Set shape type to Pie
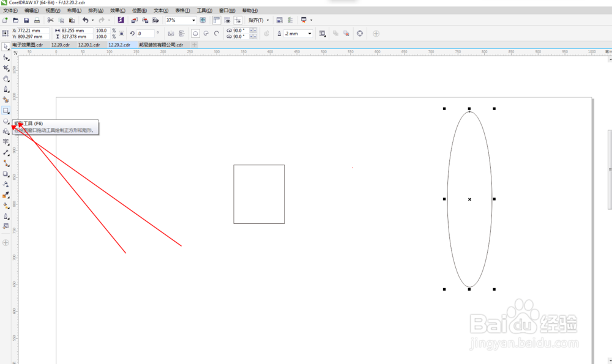Viewport: 612px width, 364px height. [x=206, y=34]
